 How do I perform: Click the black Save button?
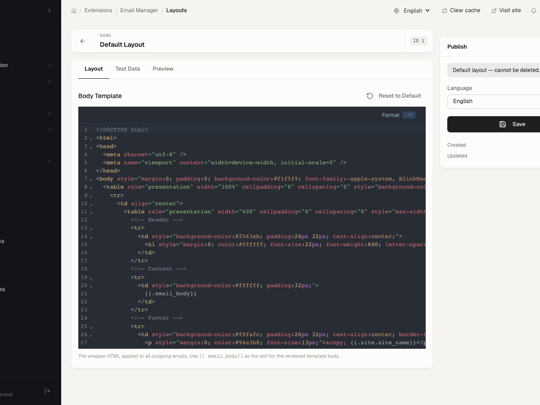tap(494, 124)
